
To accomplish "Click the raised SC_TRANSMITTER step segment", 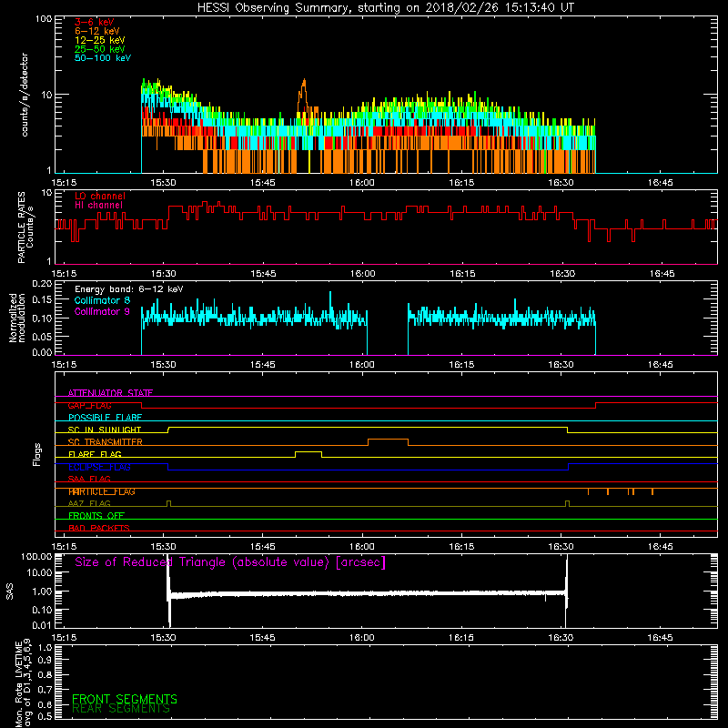I will (x=389, y=440).
